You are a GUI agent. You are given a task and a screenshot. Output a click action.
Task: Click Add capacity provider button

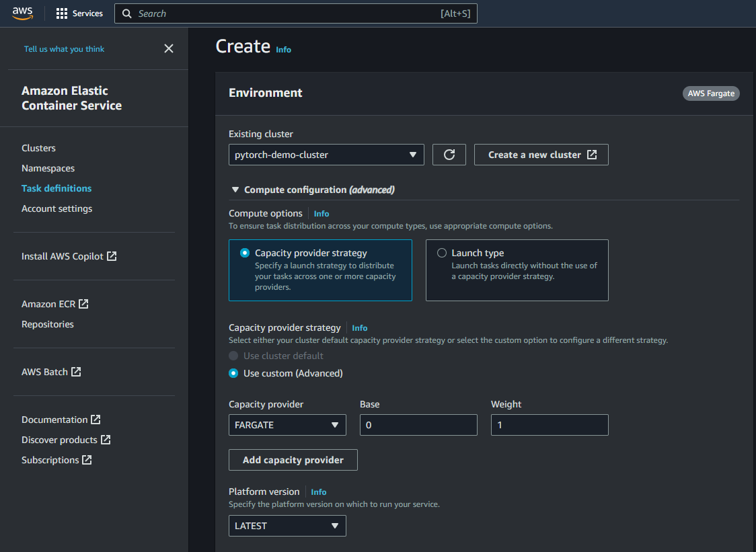click(293, 460)
